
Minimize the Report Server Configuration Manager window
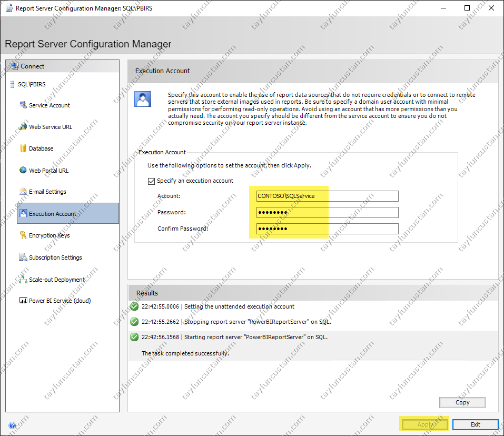pos(443,8)
